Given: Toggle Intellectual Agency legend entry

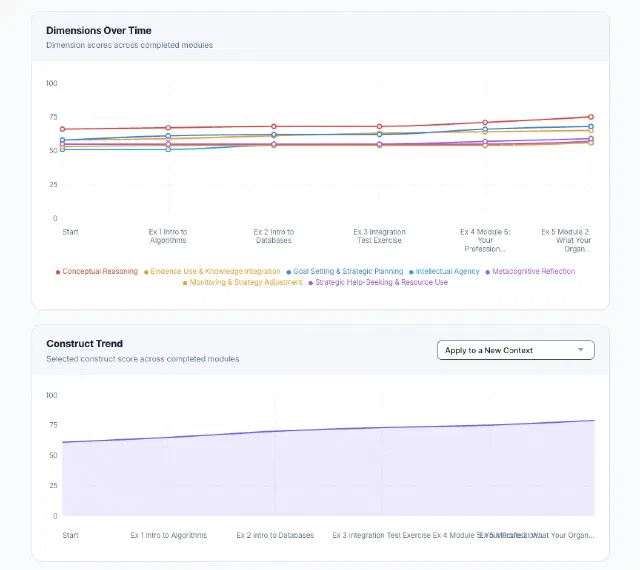Looking at the screenshot, I should 444,272.
